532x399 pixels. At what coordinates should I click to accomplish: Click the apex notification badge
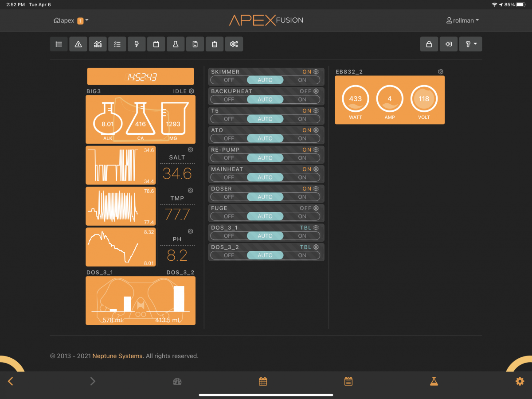[80, 21]
